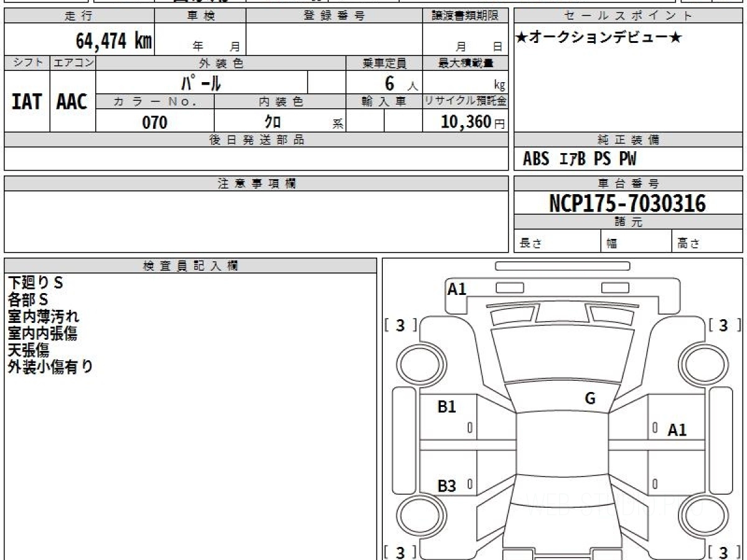747x560 pixels.
Task: Click the ABS エアB PS PW equipment text
Action: [x=580, y=159]
